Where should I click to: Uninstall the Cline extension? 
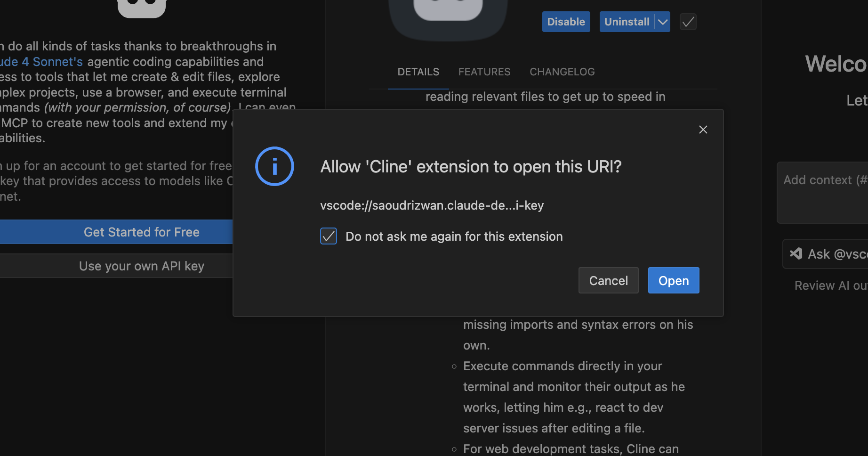pos(627,22)
